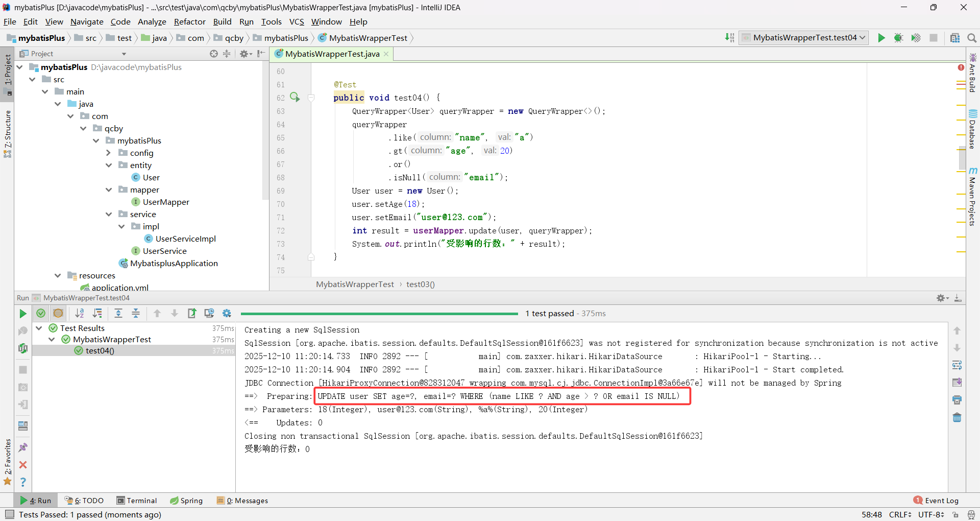Click UTF-8 encoding in status bar
This screenshot has width=980, height=521.
point(931,514)
